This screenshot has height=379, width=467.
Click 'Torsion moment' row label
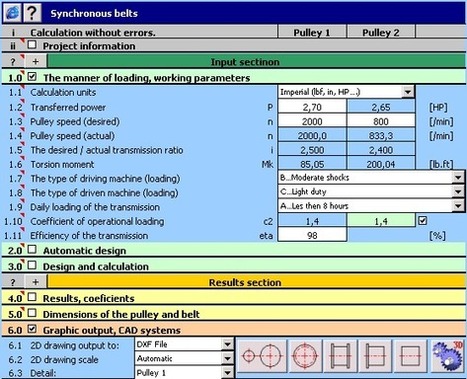coord(62,164)
